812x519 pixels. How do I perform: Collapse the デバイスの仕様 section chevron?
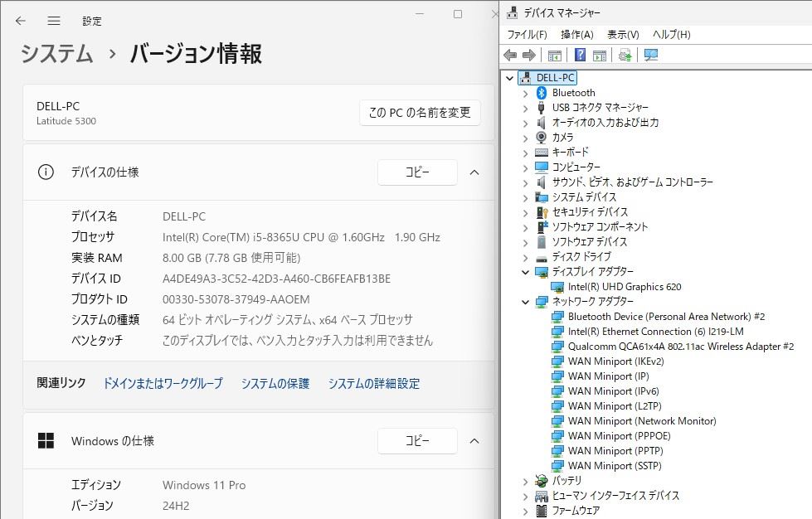474,172
